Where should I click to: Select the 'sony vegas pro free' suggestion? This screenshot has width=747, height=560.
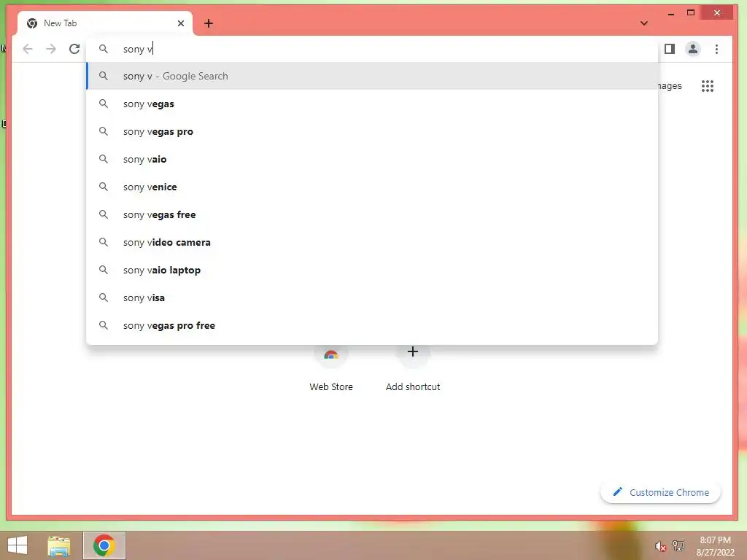pyautogui.click(x=372, y=325)
